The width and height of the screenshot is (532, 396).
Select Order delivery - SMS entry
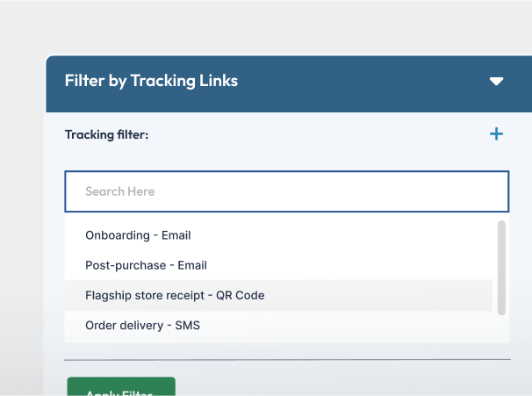(x=142, y=325)
